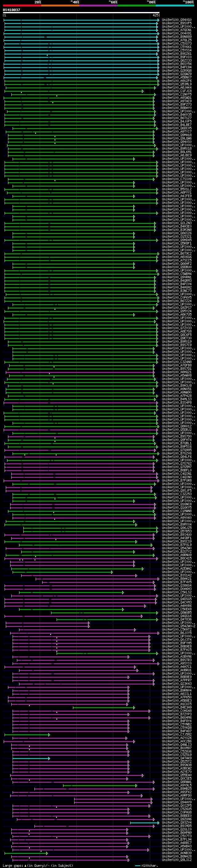Click the UniRef100_Q7G762 hit label
Viewport: 197px width, 868px height.
[177, 463]
